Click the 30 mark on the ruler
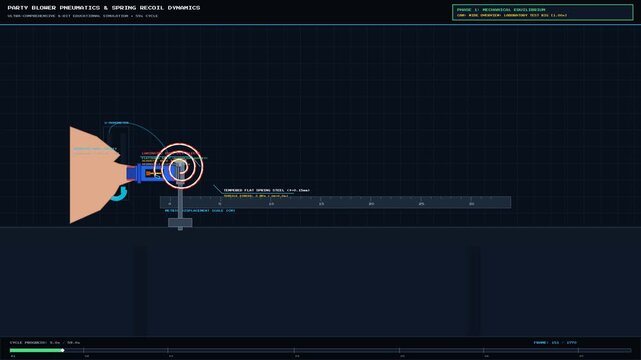 471,203
